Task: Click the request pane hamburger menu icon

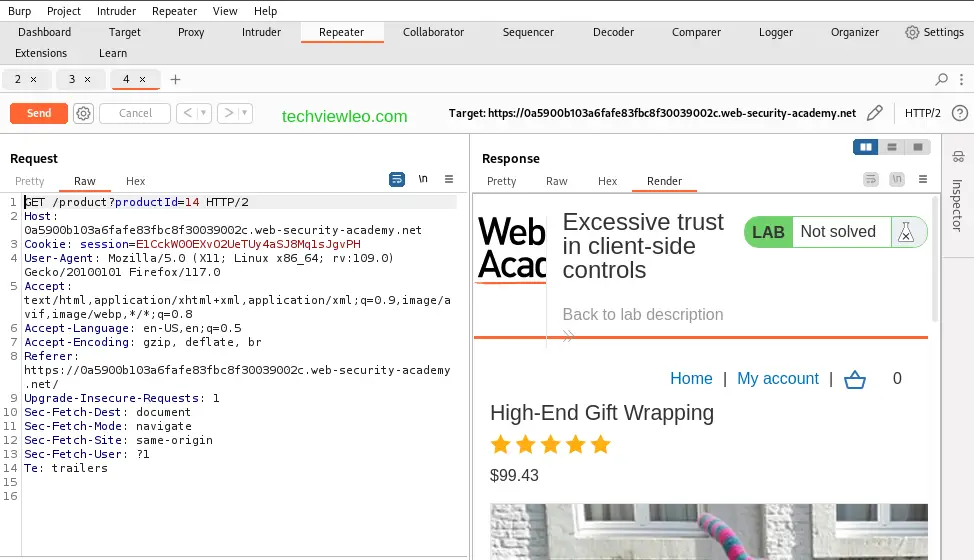Action: pos(449,179)
